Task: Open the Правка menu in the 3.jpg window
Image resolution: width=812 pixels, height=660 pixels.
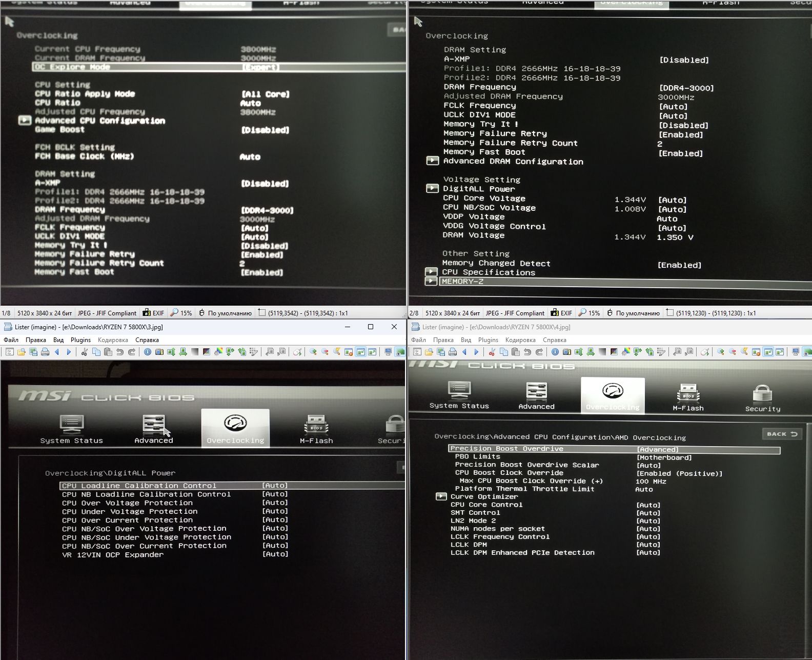Action: 36,340
